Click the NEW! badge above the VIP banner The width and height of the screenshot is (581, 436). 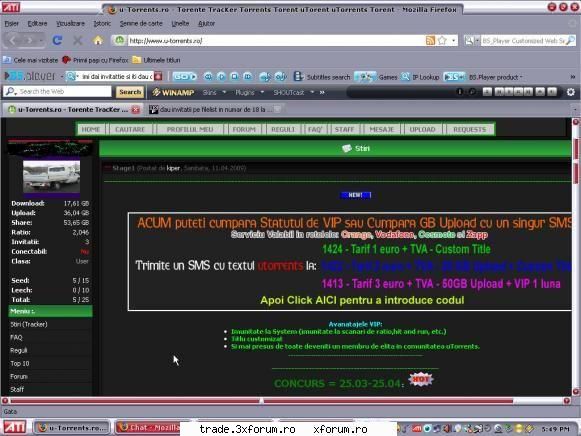[356, 195]
